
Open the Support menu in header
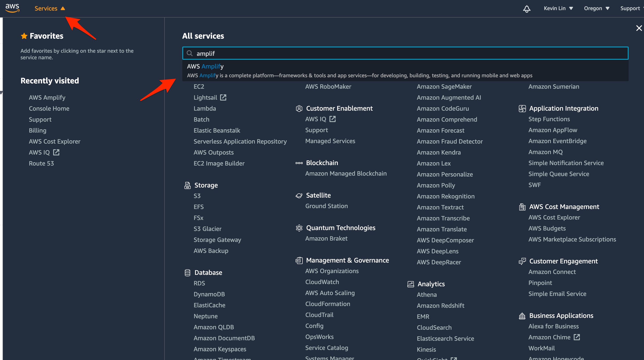630,9
